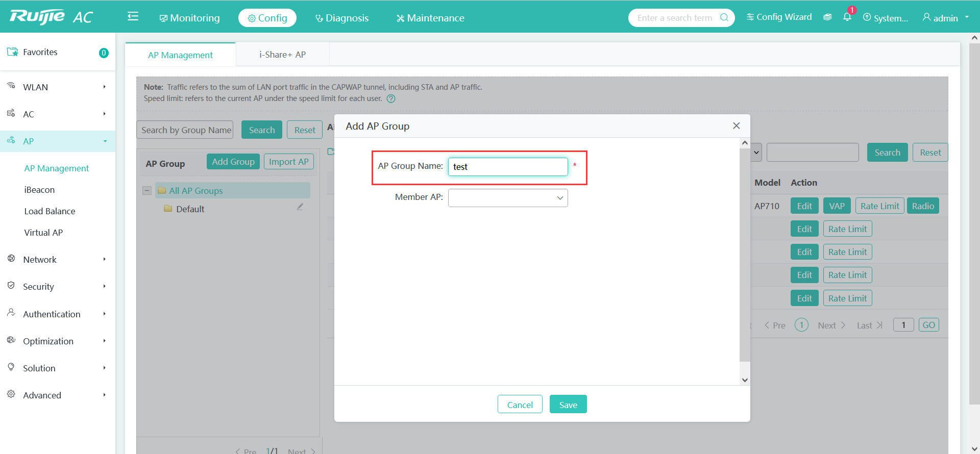Screen dimensions: 980x454
Task: Click the help question mark icon
Action: click(391, 99)
